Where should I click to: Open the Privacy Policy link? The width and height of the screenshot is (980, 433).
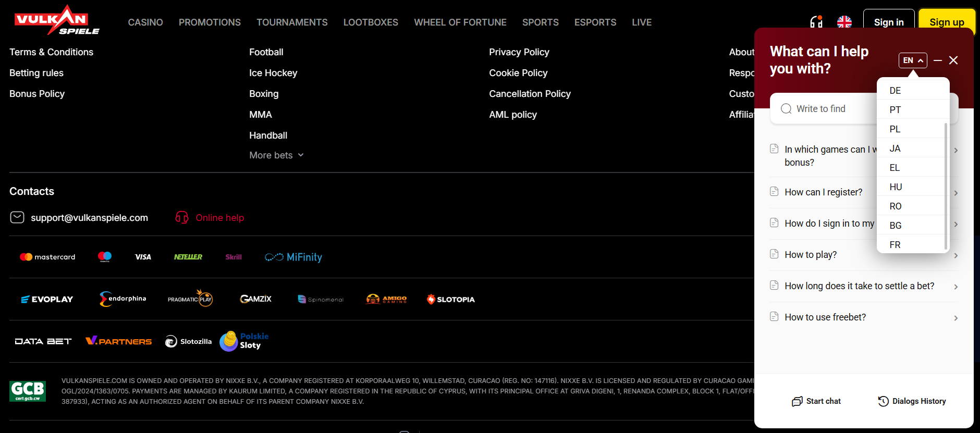point(519,52)
